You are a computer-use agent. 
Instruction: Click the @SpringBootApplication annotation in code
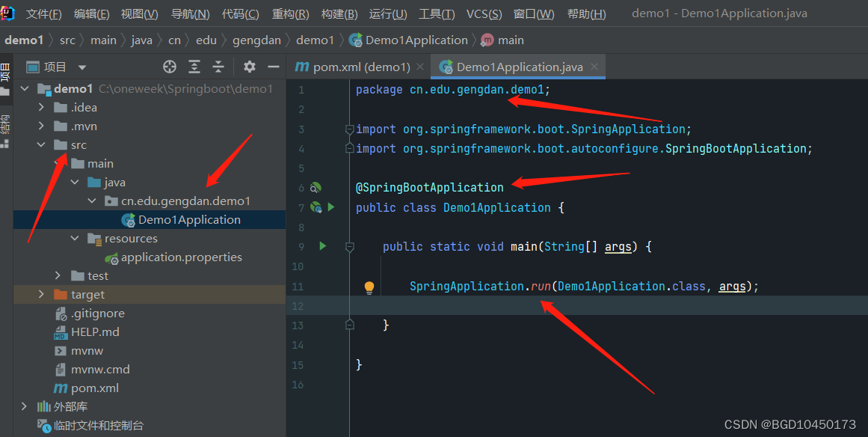pos(430,188)
